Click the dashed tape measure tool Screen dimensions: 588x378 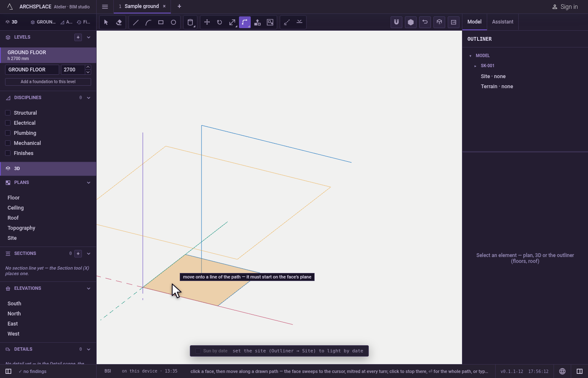pyautogui.click(x=287, y=22)
